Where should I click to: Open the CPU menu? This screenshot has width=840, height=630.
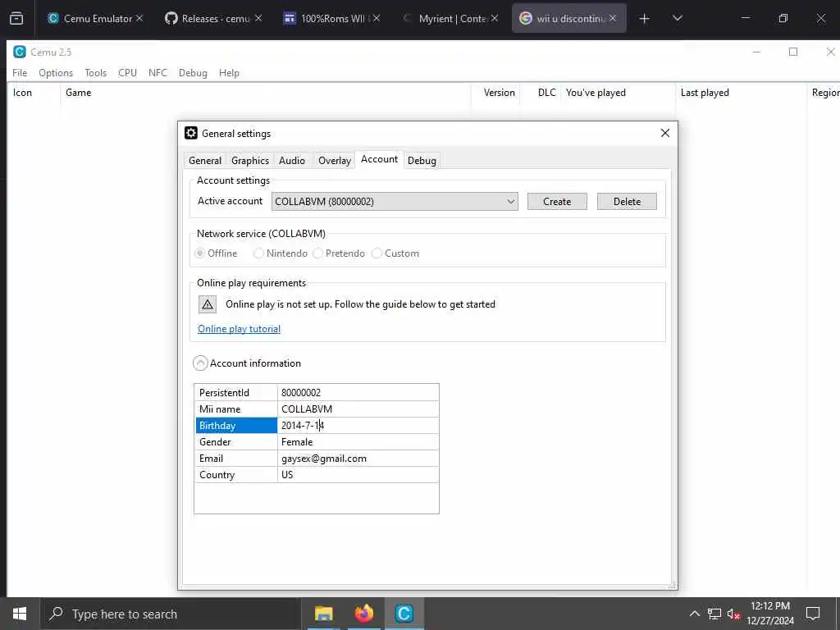click(127, 73)
